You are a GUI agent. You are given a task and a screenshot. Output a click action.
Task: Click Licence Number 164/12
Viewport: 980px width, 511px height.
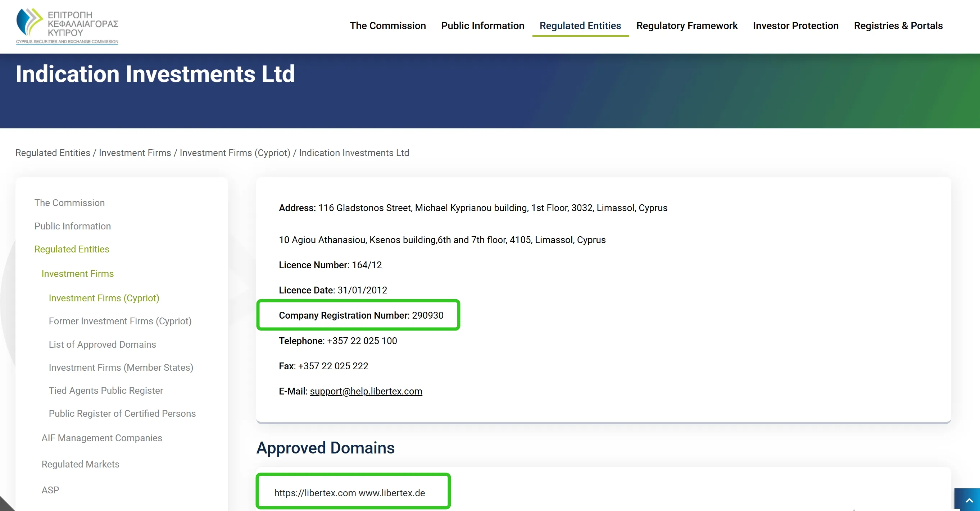click(x=330, y=265)
